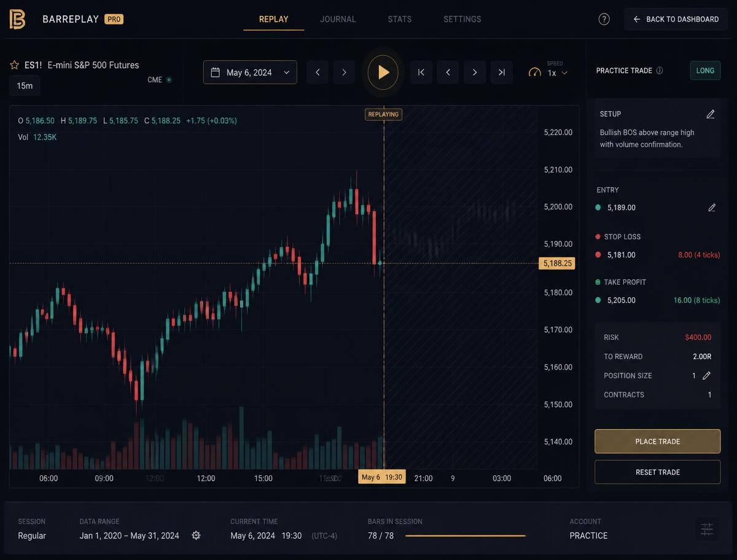Click the PRACTICE account value
Image resolution: width=737 pixels, height=560 pixels.
click(x=588, y=535)
